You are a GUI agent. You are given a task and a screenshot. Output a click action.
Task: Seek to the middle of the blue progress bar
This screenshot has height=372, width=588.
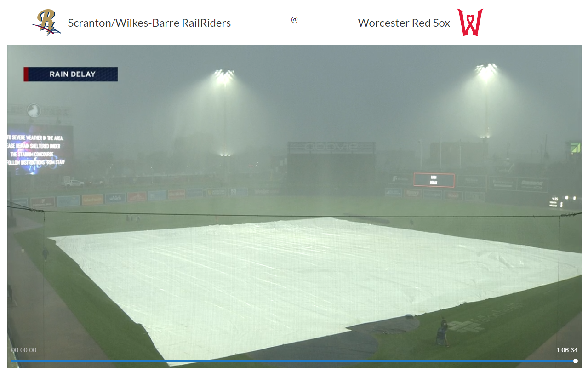(x=294, y=361)
